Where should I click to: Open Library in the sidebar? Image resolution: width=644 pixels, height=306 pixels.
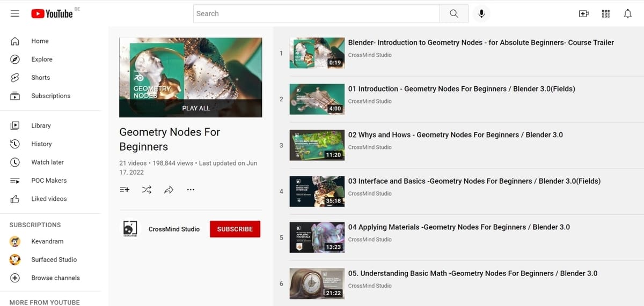[41, 126]
